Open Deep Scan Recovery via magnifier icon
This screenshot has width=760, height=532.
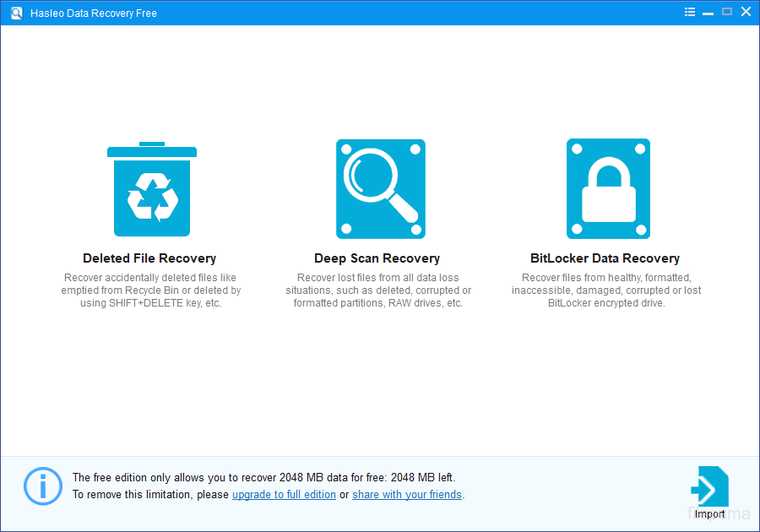[x=380, y=189]
